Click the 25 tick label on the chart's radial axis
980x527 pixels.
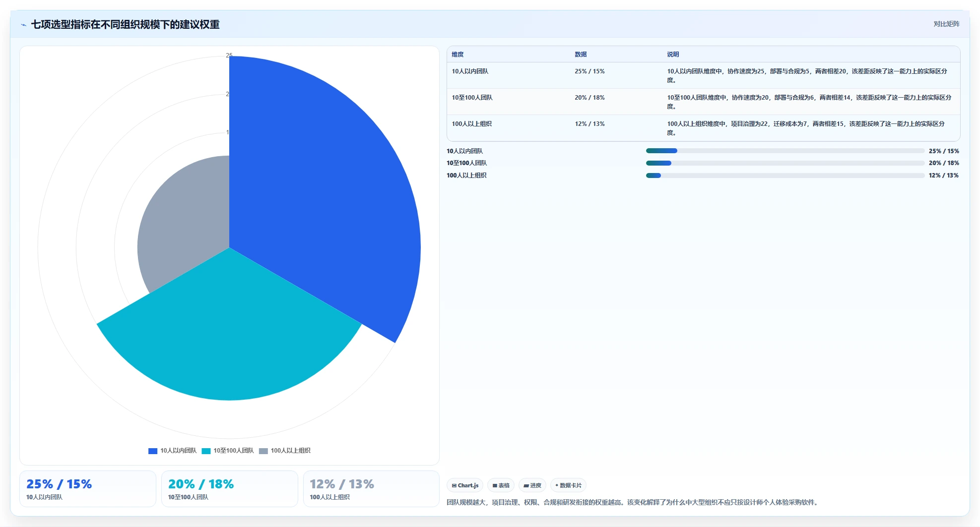[229, 56]
